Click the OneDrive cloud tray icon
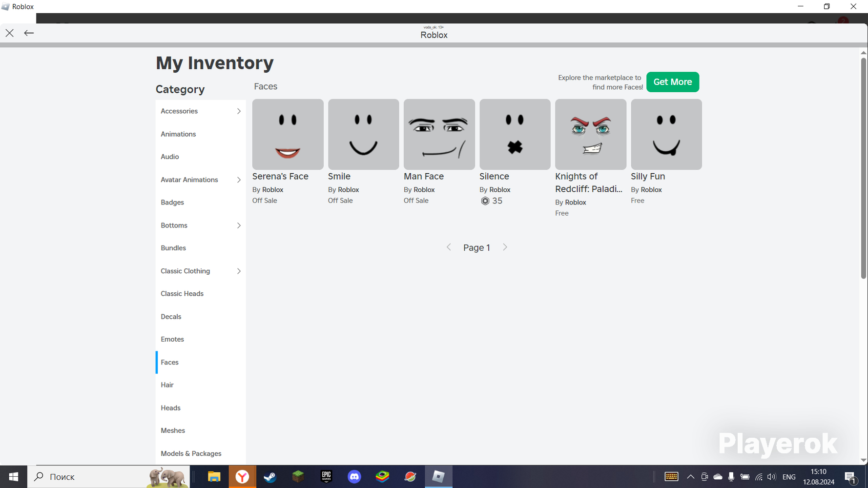The width and height of the screenshot is (868, 488). coord(718,477)
